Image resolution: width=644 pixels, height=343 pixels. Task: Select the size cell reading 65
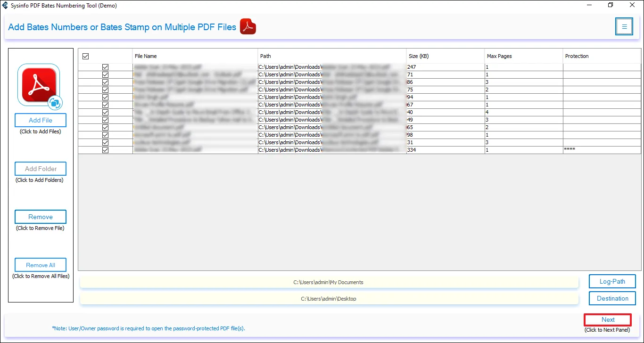tap(445, 128)
